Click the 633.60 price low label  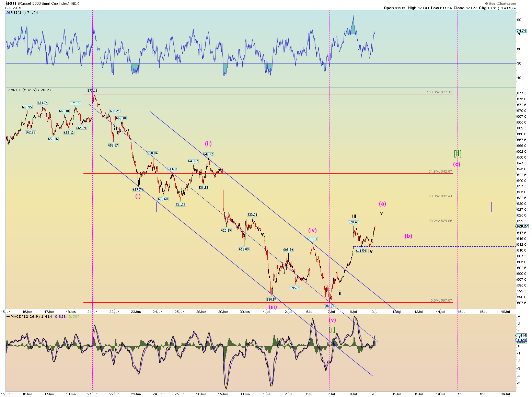pyautogui.click(x=163, y=199)
